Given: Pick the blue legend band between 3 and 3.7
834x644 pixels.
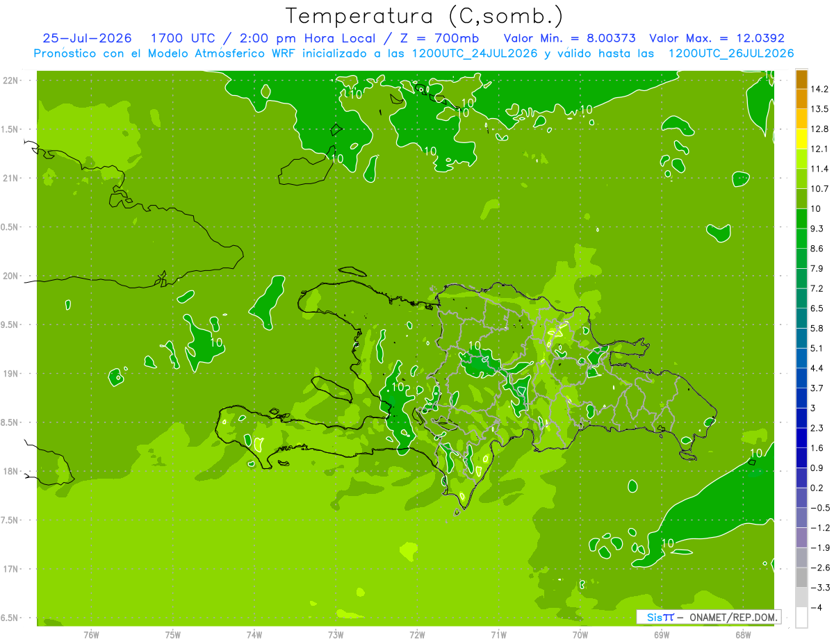Looking at the screenshot, I should [801, 398].
